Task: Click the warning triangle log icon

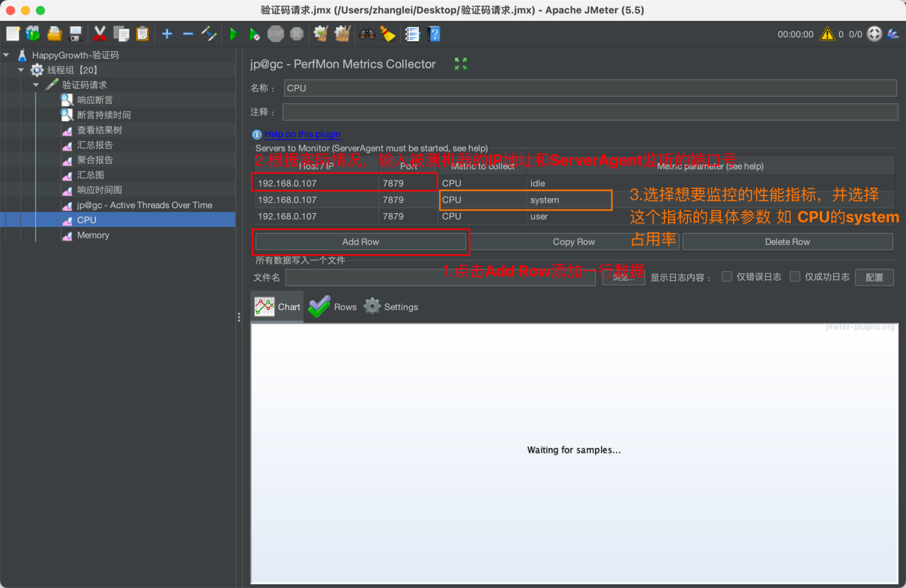Action: 827,34
